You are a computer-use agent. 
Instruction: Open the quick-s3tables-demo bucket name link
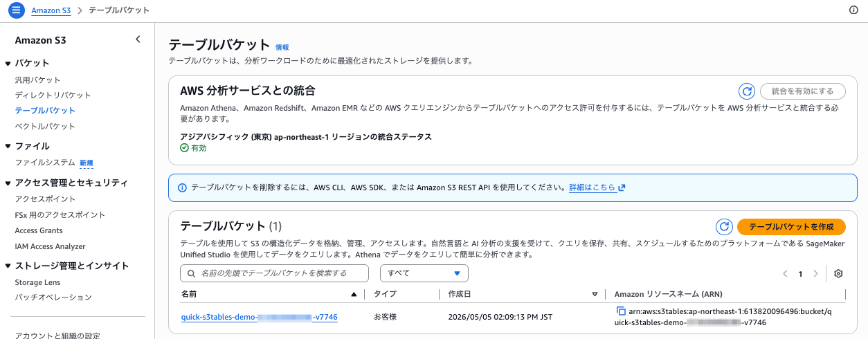pos(259,317)
